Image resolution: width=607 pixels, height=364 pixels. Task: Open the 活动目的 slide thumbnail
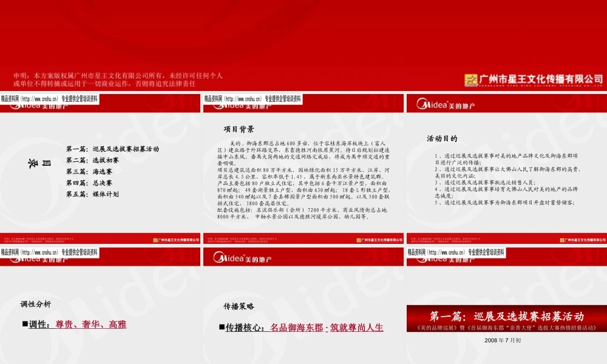[x=507, y=168]
